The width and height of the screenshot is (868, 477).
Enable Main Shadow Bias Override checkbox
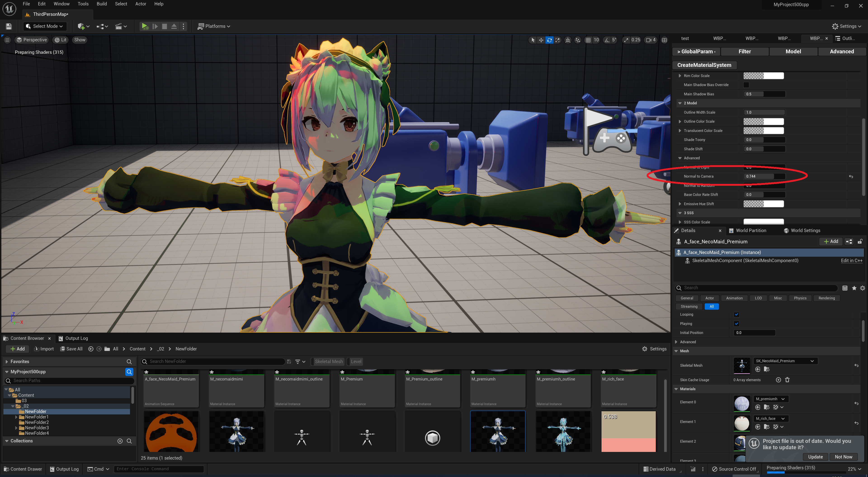[746, 85]
